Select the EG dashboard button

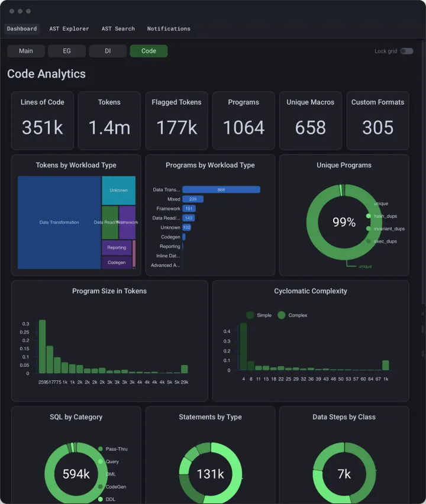66,51
